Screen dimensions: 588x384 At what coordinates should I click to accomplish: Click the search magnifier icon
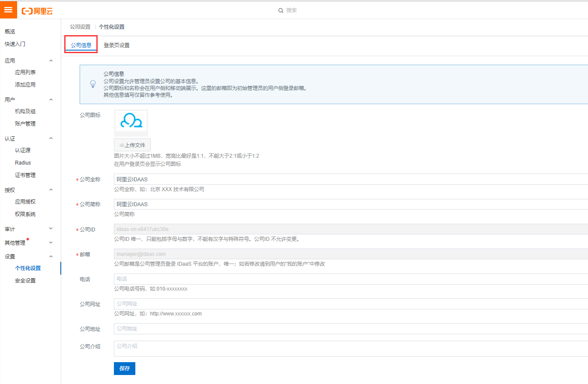click(281, 10)
